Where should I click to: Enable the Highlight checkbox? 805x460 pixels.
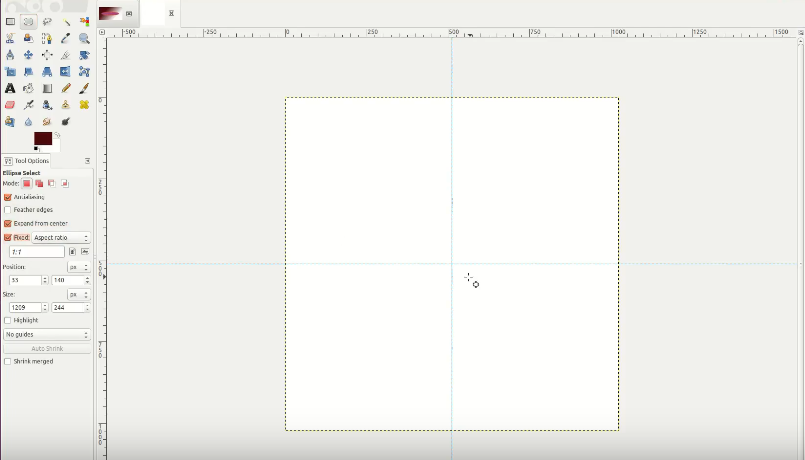pyautogui.click(x=8, y=320)
